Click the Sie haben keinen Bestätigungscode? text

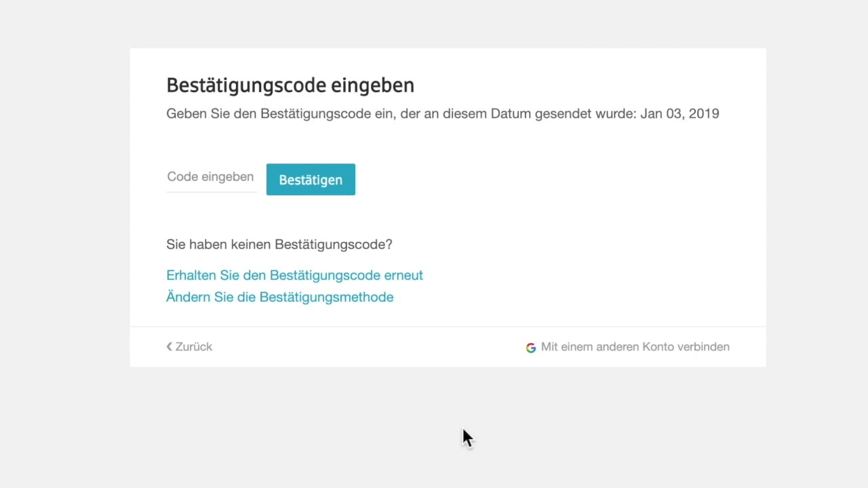coord(279,245)
